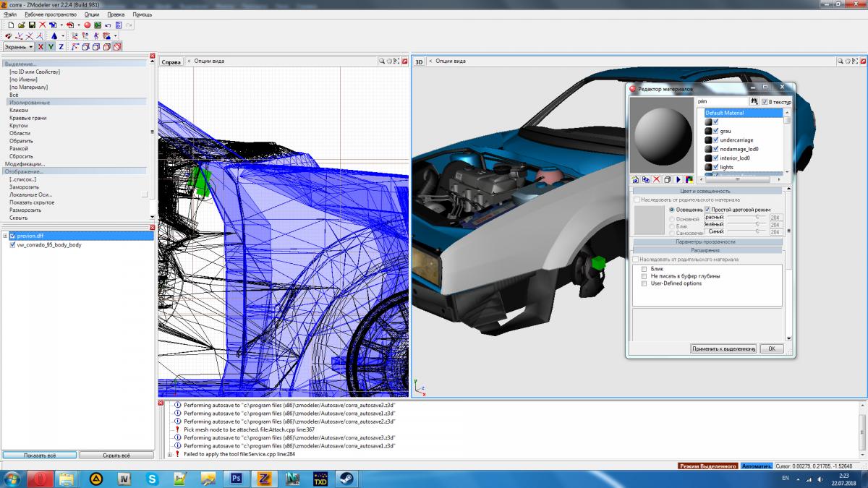The width and height of the screenshot is (868, 488).
Task: Uncheck vw_corrado_95_body_body object visibility
Action: (12, 245)
